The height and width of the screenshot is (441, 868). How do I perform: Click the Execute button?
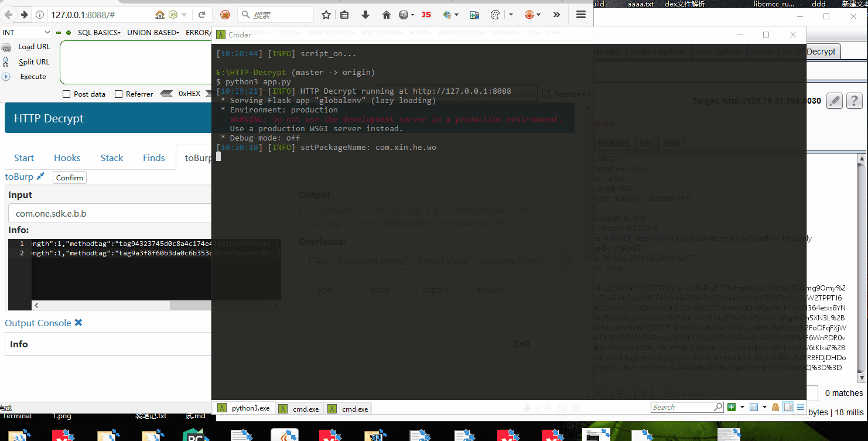33,77
